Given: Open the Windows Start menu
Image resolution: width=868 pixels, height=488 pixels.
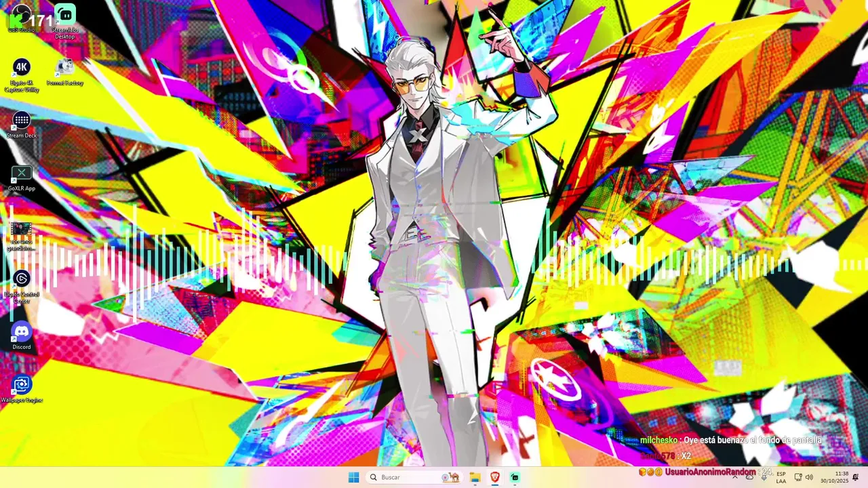Looking at the screenshot, I should click(x=353, y=477).
